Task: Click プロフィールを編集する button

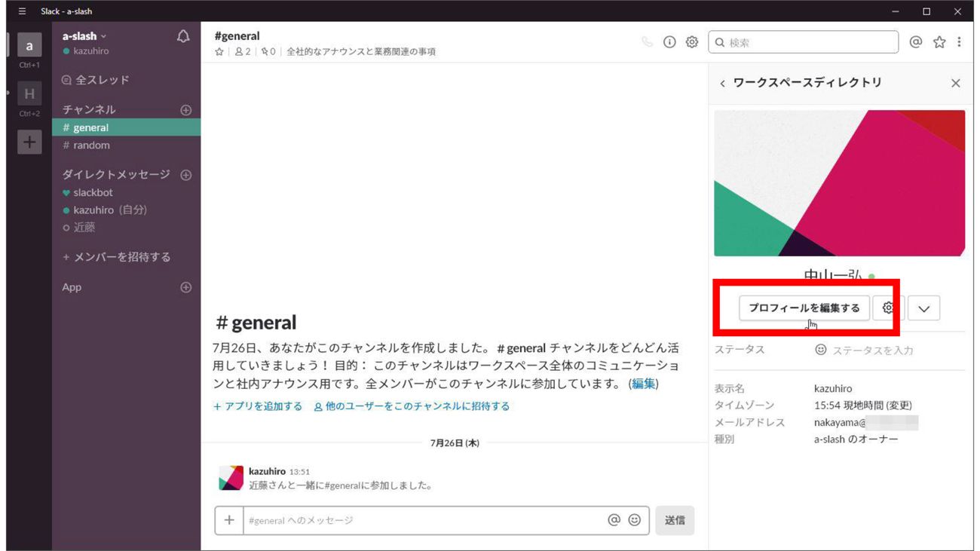Action: pyautogui.click(x=804, y=308)
